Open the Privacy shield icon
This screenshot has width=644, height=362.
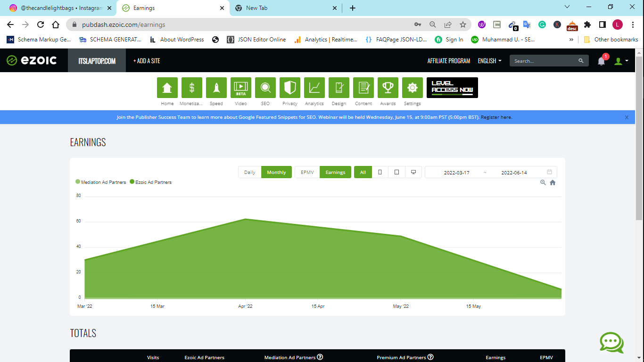coord(289,88)
